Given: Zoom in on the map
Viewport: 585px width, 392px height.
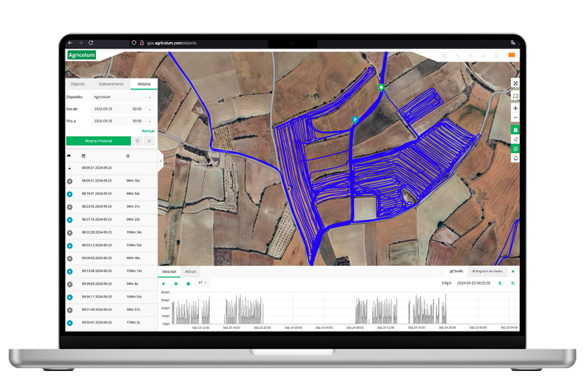Looking at the screenshot, I should coord(515,108).
